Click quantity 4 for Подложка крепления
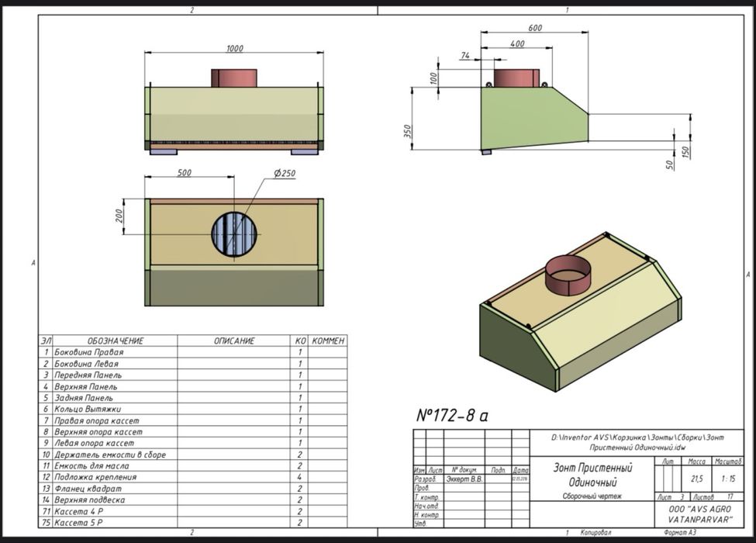Image resolution: width=756 pixels, height=543 pixels. [299, 477]
